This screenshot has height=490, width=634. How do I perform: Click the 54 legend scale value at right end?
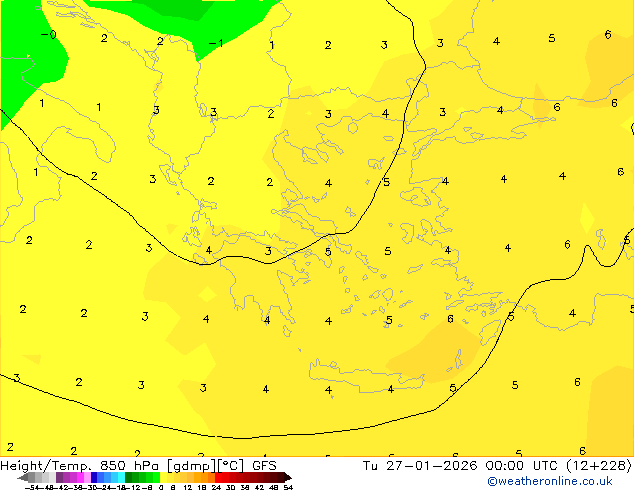pos(288,488)
